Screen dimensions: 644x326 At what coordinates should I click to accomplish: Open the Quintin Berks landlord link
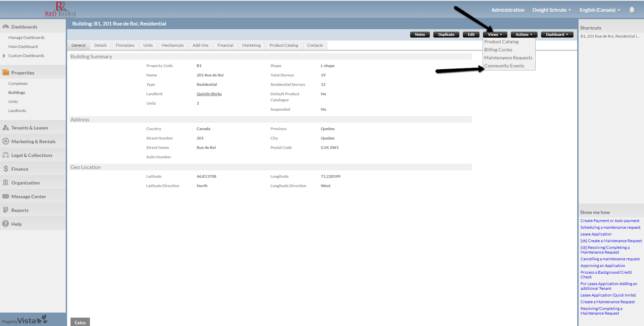pyautogui.click(x=209, y=94)
